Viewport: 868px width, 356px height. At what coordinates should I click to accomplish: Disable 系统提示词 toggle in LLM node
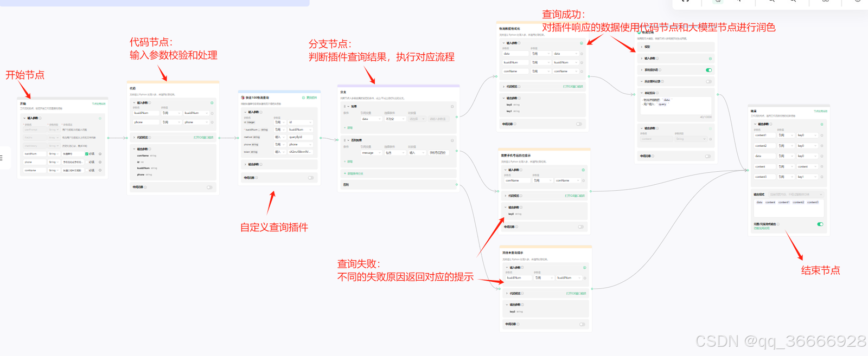(x=709, y=70)
